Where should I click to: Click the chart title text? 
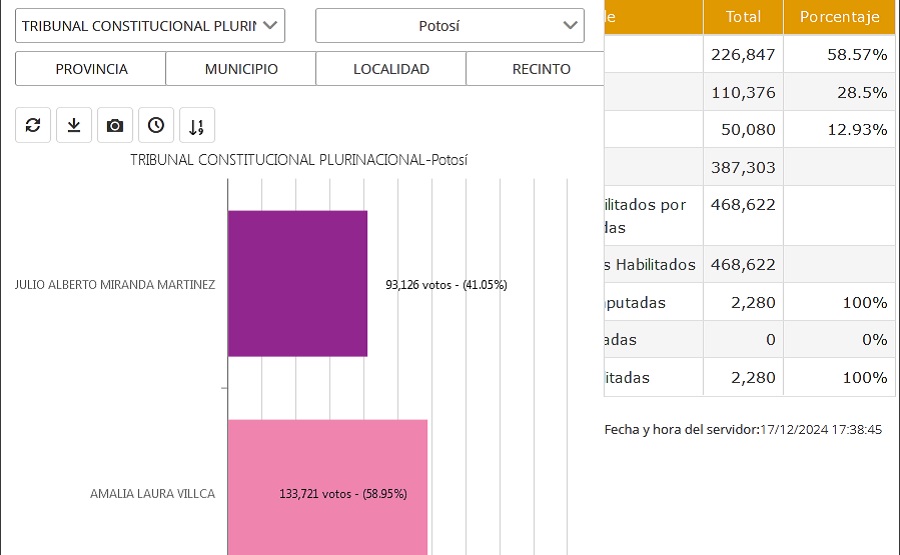299,160
